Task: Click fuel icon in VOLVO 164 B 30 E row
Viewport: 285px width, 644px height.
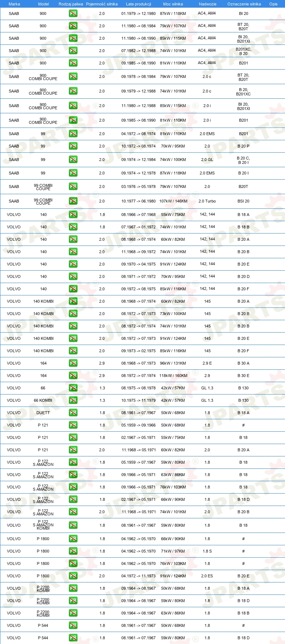Action: (x=73, y=376)
